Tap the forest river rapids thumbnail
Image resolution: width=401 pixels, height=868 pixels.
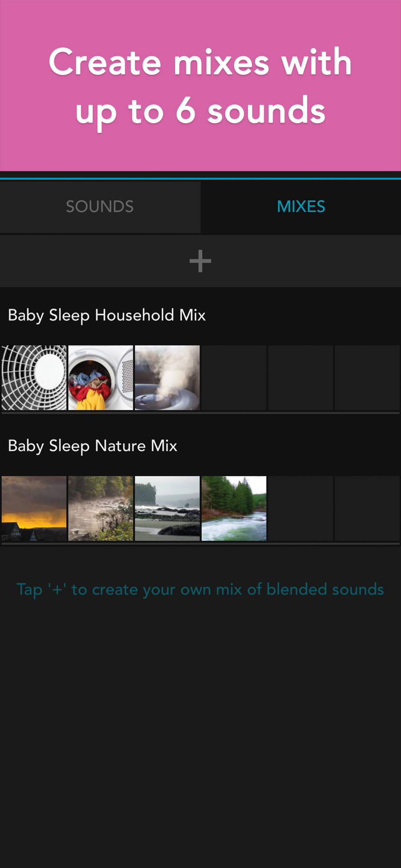click(234, 508)
